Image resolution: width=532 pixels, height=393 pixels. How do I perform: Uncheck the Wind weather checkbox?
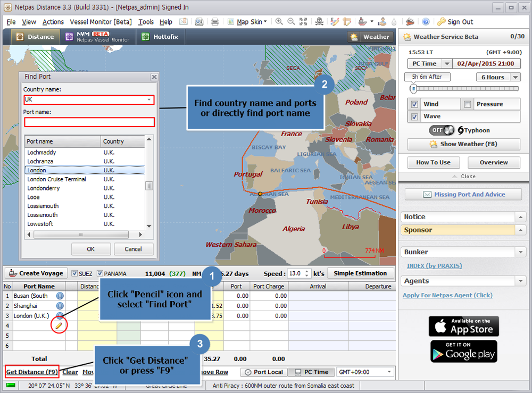pos(414,104)
